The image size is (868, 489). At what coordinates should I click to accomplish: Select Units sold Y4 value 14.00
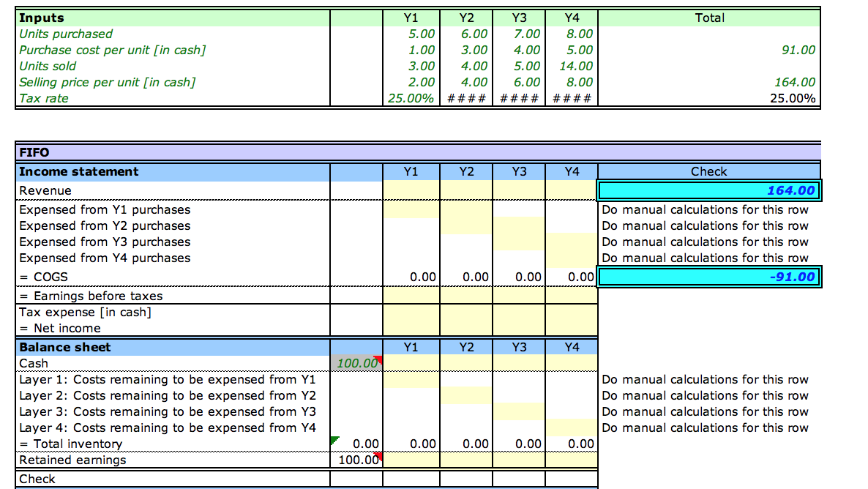coord(572,66)
